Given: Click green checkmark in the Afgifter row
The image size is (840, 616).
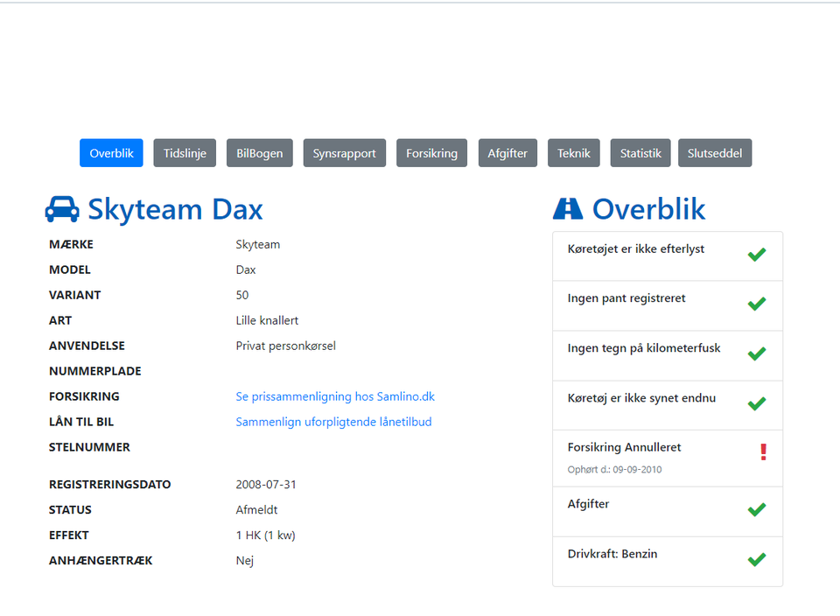Looking at the screenshot, I should 757,509.
